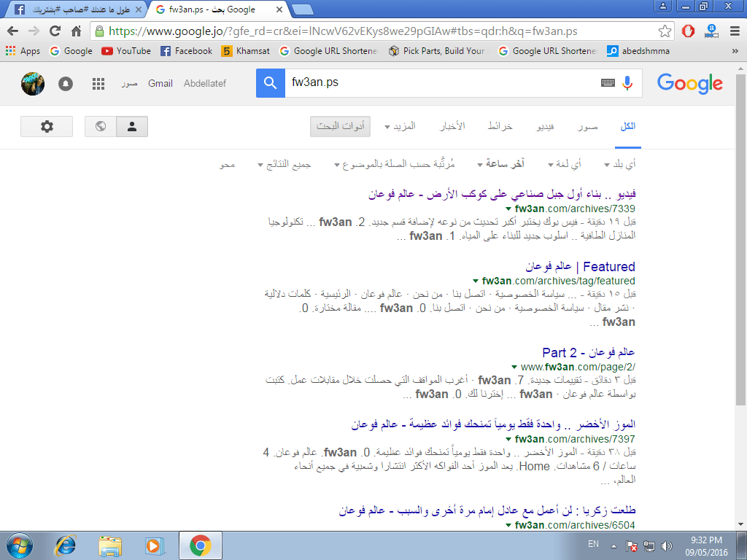Expand the 'أي بلد' country filter
747x560 pixels.
coord(619,165)
